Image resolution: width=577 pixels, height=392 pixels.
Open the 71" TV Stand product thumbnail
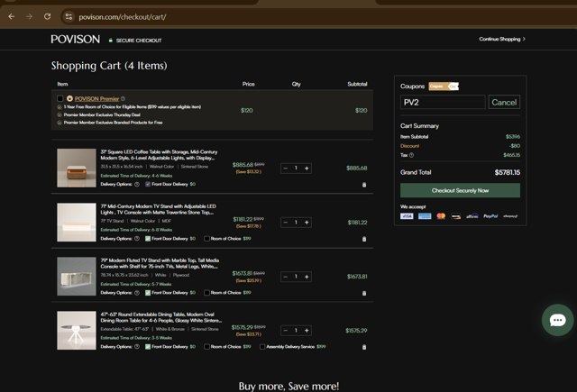tap(77, 222)
